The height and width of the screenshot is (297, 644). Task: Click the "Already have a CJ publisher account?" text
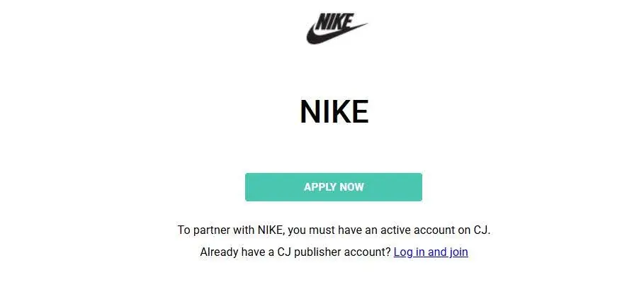(295, 252)
